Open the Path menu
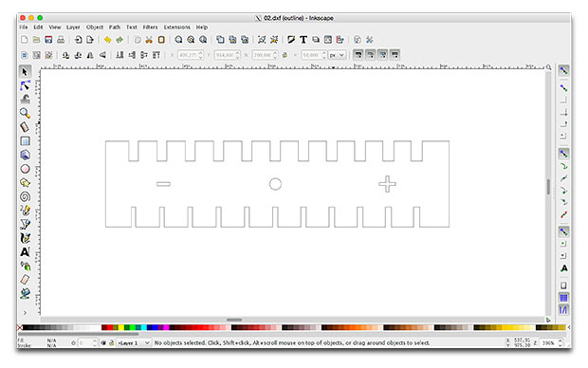The width and height of the screenshot is (588, 368). [x=115, y=27]
